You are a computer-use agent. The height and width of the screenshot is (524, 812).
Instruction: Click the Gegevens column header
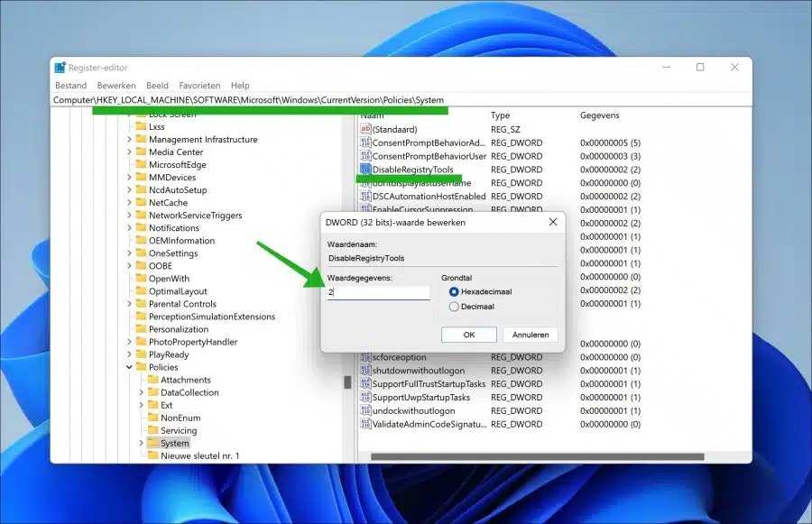[600, 115]
